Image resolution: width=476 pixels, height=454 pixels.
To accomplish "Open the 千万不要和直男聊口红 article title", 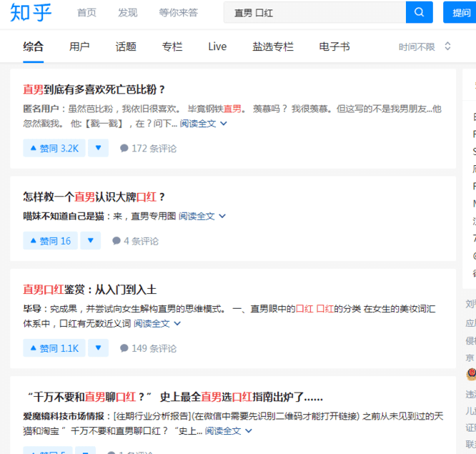I will click(175, 397).
